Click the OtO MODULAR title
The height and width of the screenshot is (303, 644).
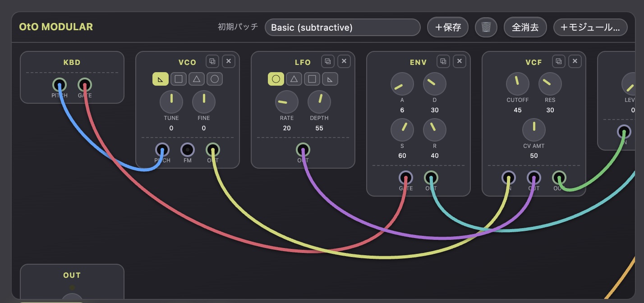(56, 27)
